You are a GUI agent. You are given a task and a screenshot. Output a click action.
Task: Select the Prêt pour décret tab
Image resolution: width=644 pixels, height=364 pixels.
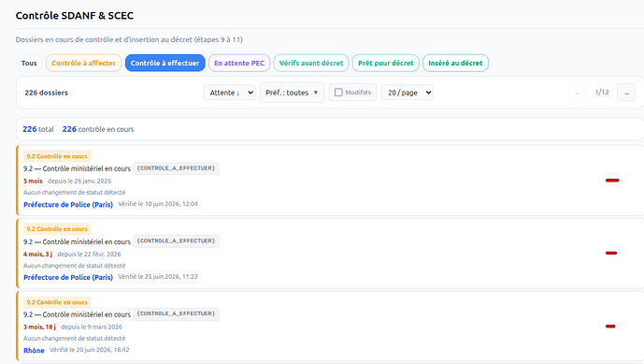coord(386,63)
